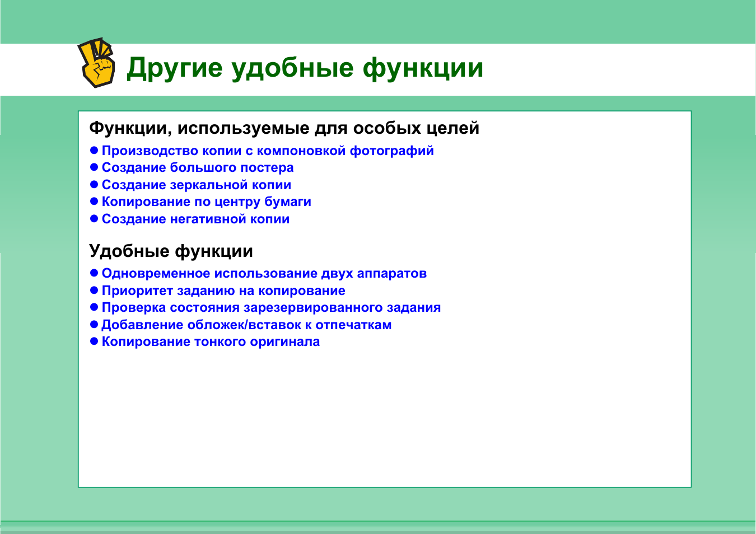Screen dimensions: 756x534
Task: Open 'Копирование тонкого оригинала' link
Action: pos(211,341)
